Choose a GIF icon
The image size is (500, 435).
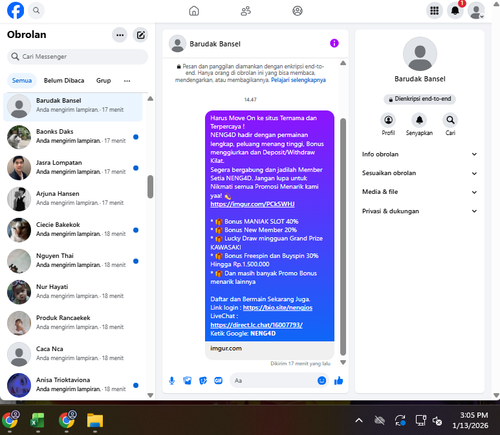(x=218, y=381)
